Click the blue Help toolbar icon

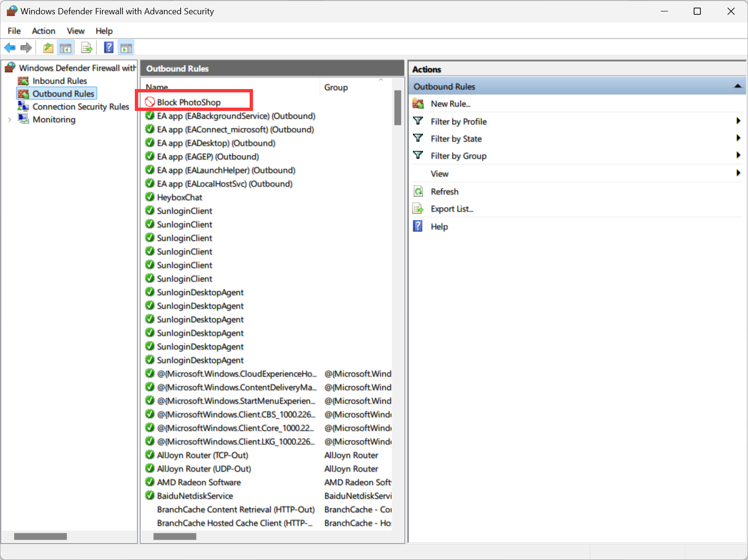[x=109, y=47]
